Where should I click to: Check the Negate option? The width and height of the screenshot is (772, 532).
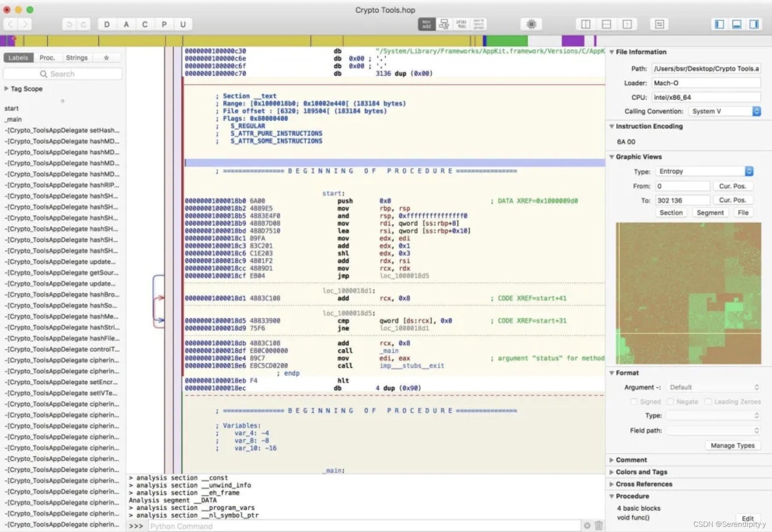pos(670,401)
